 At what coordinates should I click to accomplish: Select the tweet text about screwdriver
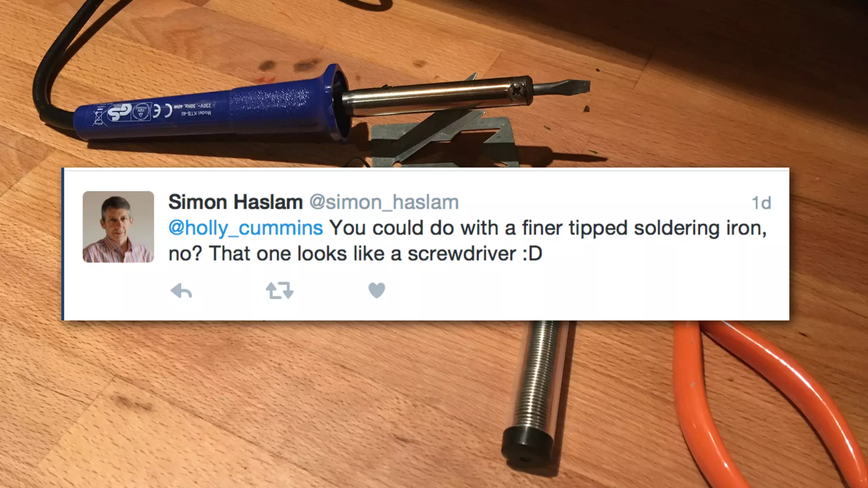467,241
